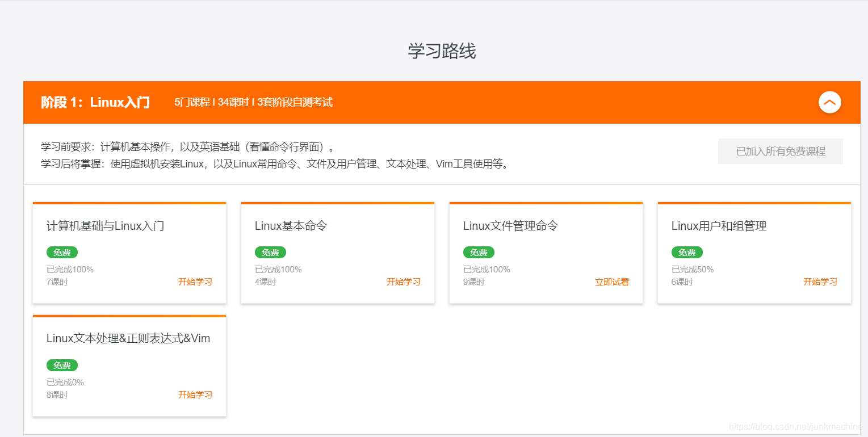Click the 免费 badge on the Vim course card
The width and height of the screenshot is (868, 437).
point(62,365)
